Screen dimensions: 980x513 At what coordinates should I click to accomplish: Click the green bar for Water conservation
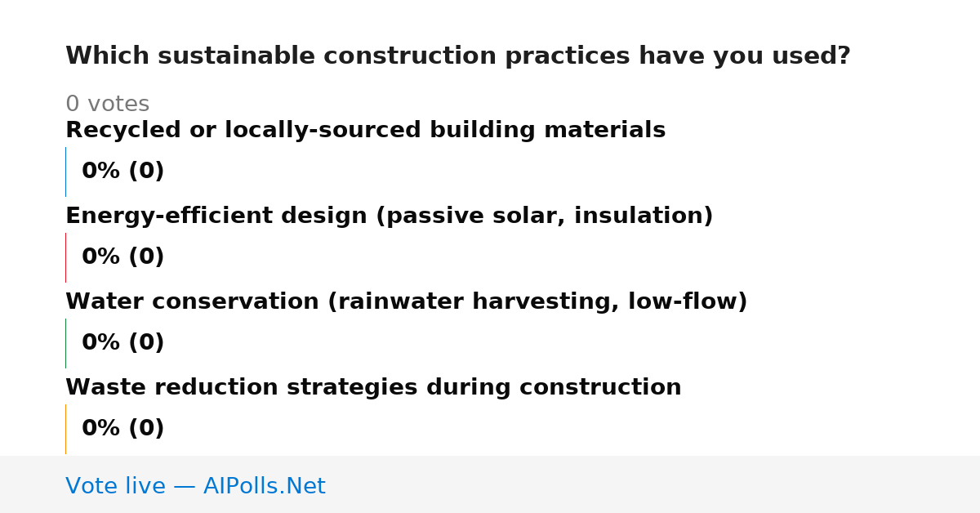coord(65,343)
